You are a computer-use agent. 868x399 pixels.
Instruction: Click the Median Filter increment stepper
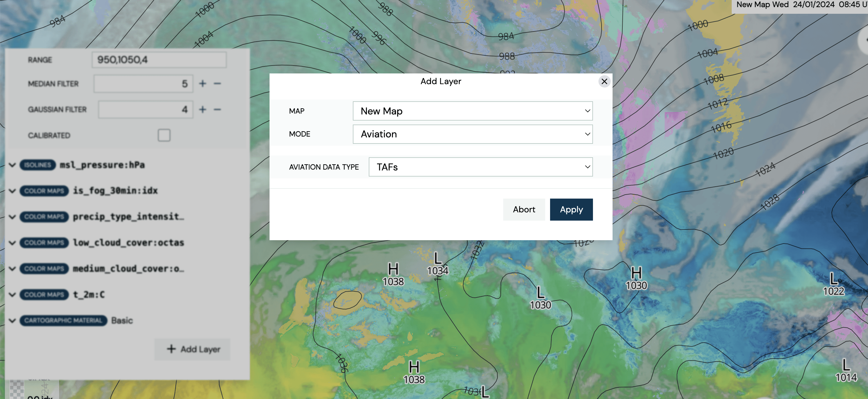(x=203, y=84)
